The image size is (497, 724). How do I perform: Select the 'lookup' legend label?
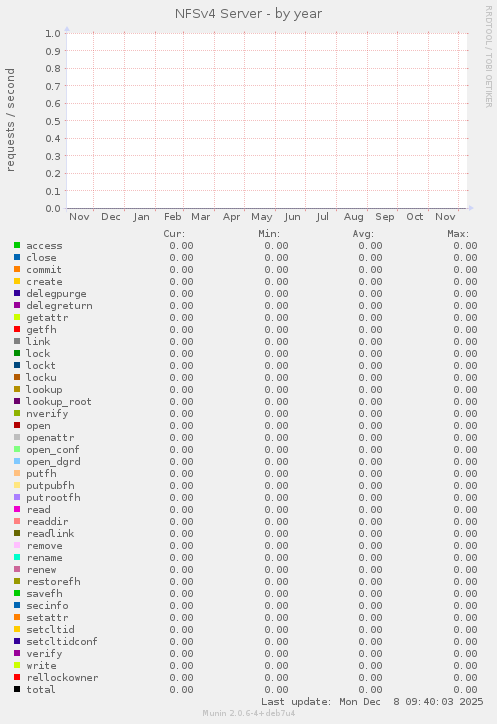coord(44,390)
